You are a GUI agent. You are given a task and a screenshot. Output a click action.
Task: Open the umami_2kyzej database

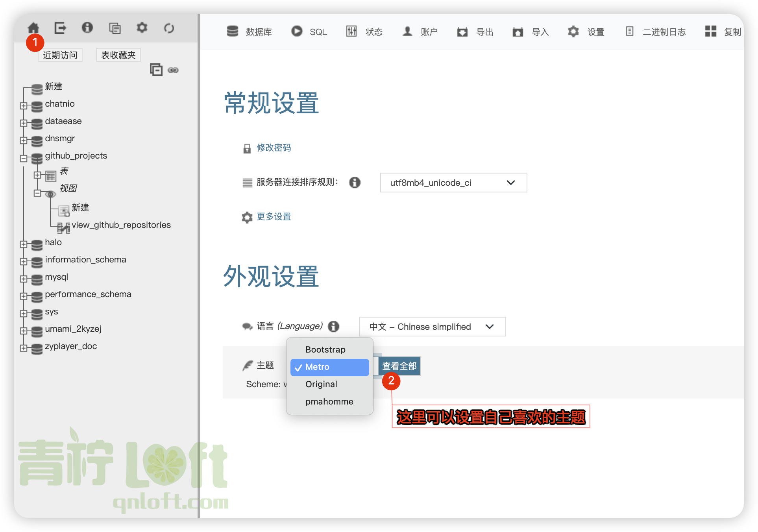click(x=73, y=329)
